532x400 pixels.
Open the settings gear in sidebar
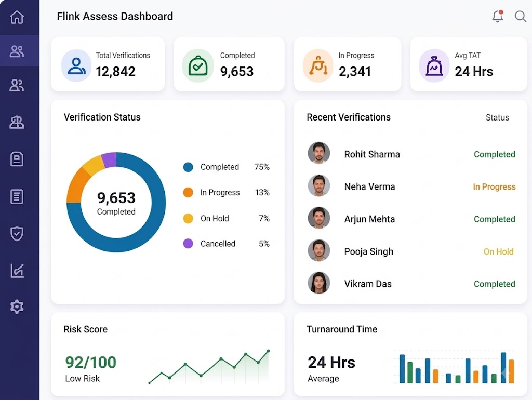pos(17,306)
